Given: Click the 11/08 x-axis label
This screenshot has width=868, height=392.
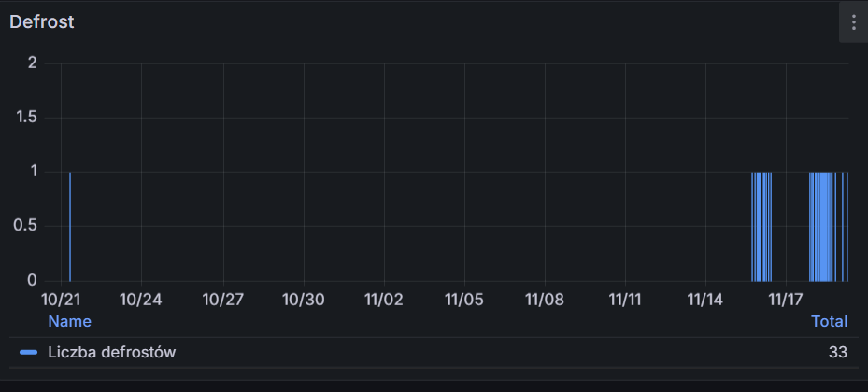Looking at the screenshot, I should (545, 300).
